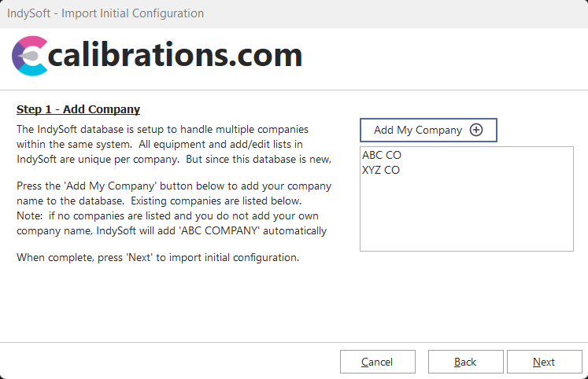Viewport: 588px width, 379px height.
Task: Go to the previous step with Back
Action: point(465,362)
